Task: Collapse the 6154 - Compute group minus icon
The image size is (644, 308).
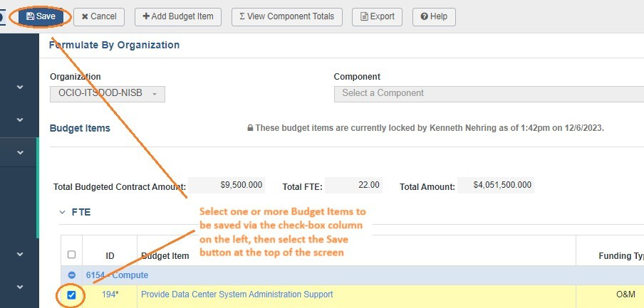Action: (x=71, y=275)
